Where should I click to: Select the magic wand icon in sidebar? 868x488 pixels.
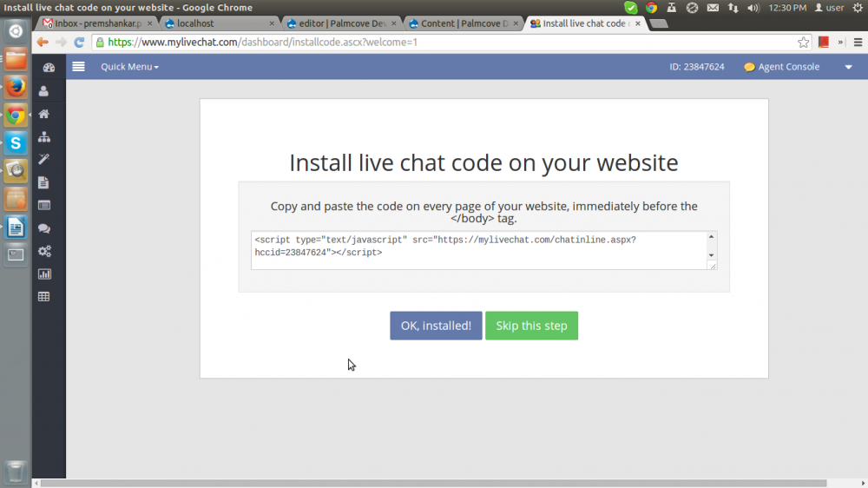point(43,160)
